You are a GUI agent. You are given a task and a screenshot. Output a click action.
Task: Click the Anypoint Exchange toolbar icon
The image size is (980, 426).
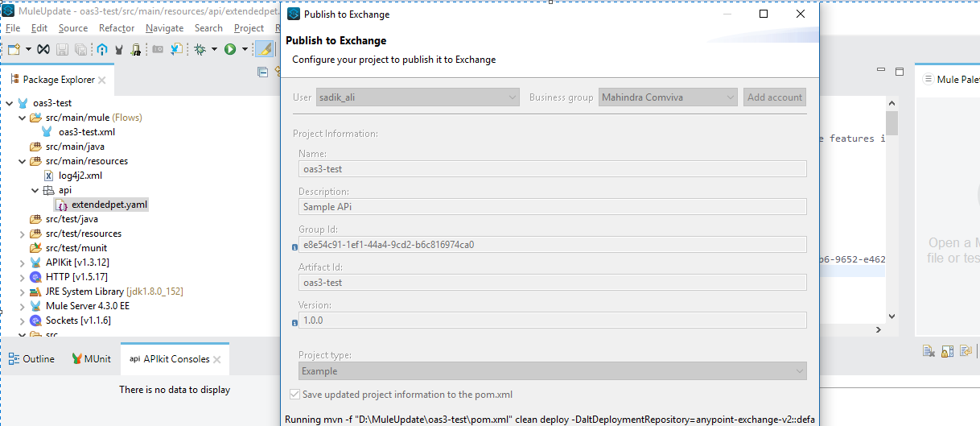coord(43,49)
